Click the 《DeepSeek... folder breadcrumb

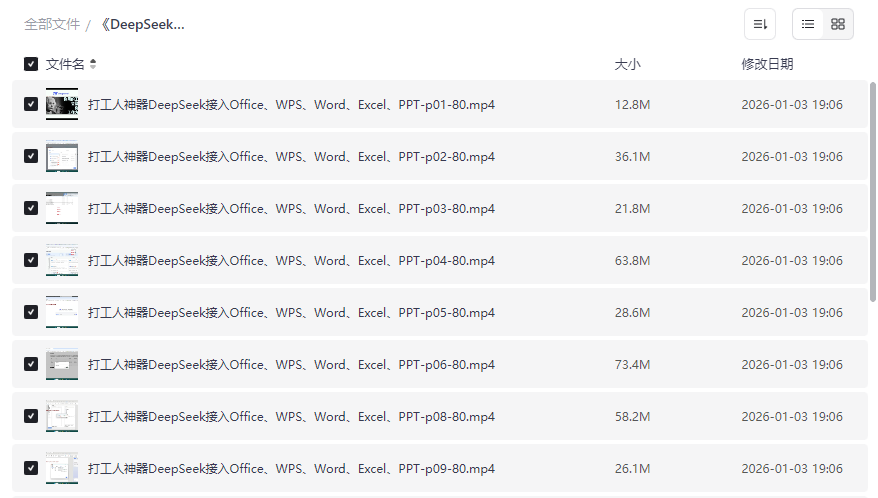click(x=141, y=24)
